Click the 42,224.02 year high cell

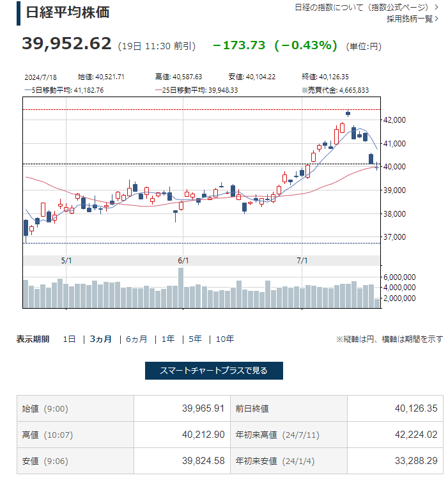tap(395, 435)
